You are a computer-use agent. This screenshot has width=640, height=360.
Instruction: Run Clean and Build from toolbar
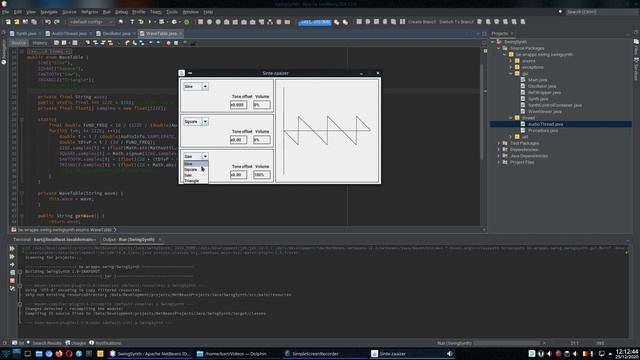(x=141, y=22)
